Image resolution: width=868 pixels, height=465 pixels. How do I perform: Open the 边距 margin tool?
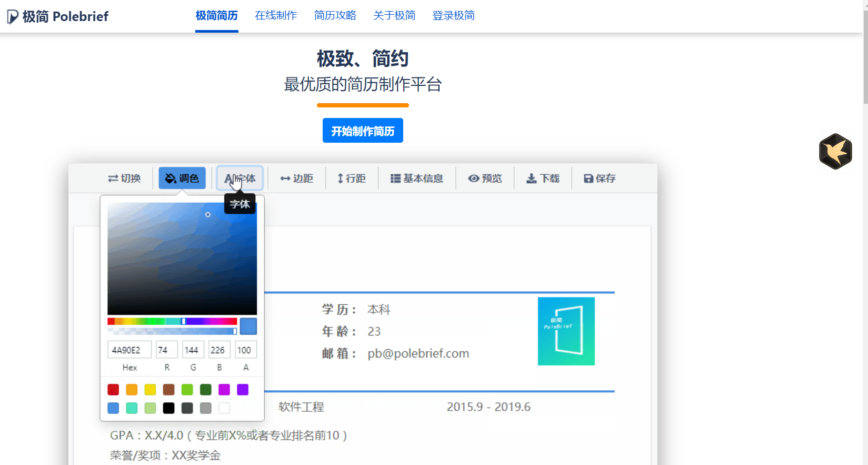(x=297, y=179)
